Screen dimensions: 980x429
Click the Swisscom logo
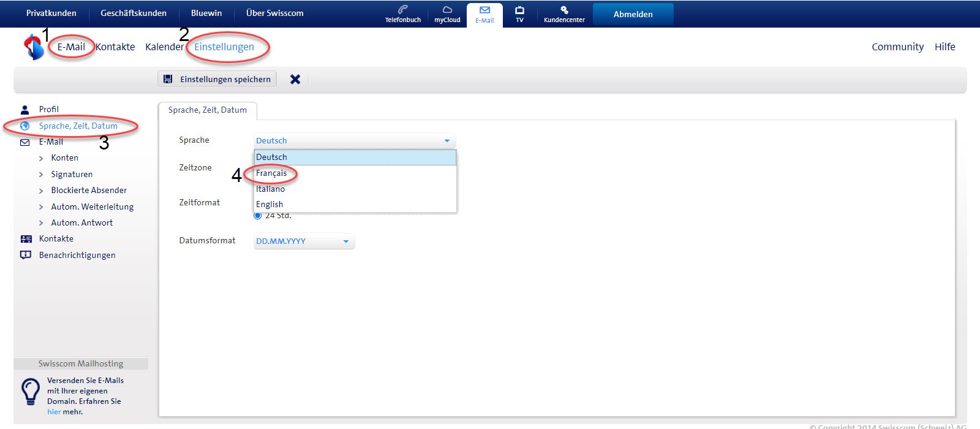33,47
